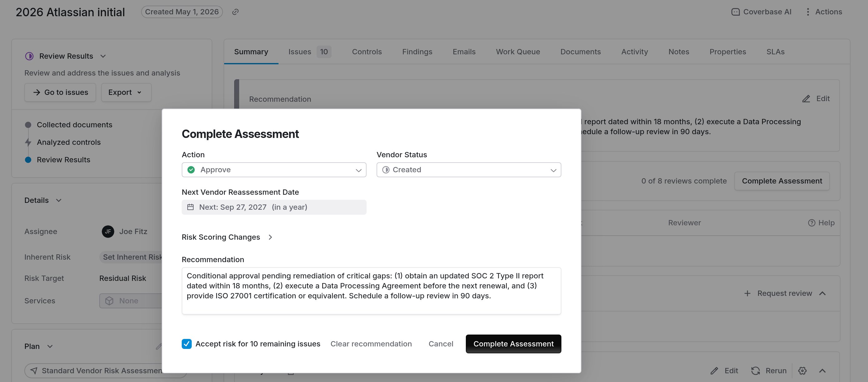
Task: Open the Work Queue tab
Action: (x=518, y=52)
